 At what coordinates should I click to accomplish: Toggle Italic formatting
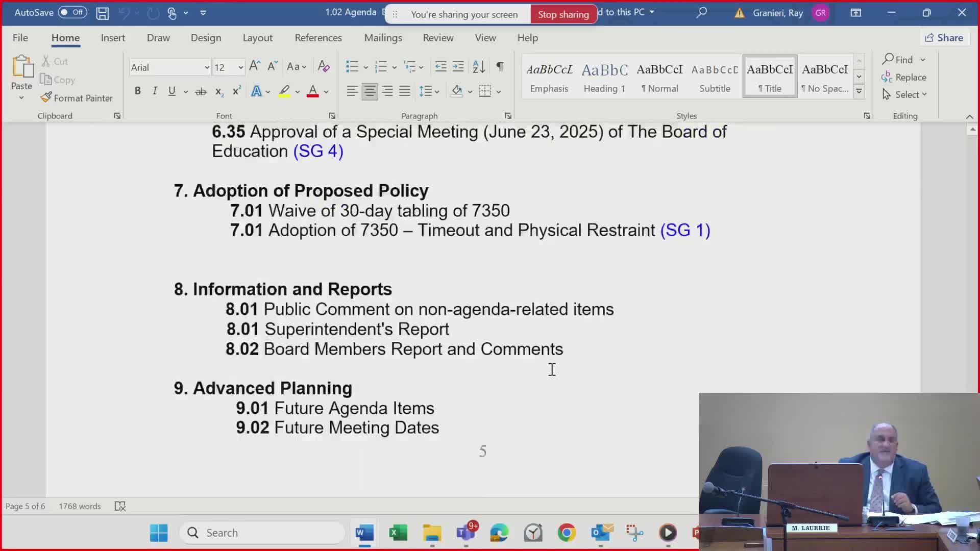tap(155, 91)
